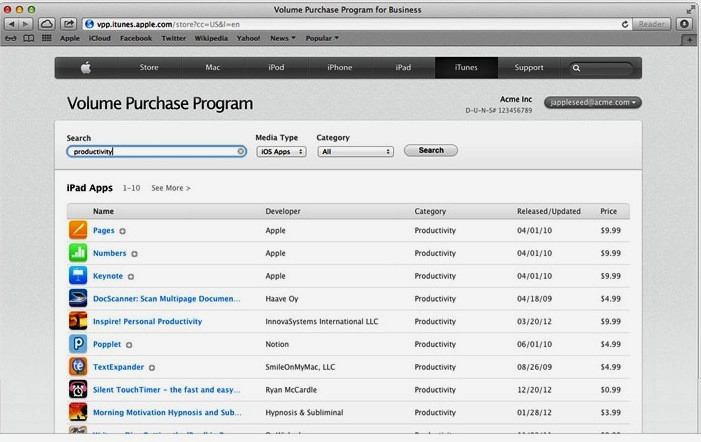Click the Inspire! Personal Productivity app icon

tap(78, 321)
